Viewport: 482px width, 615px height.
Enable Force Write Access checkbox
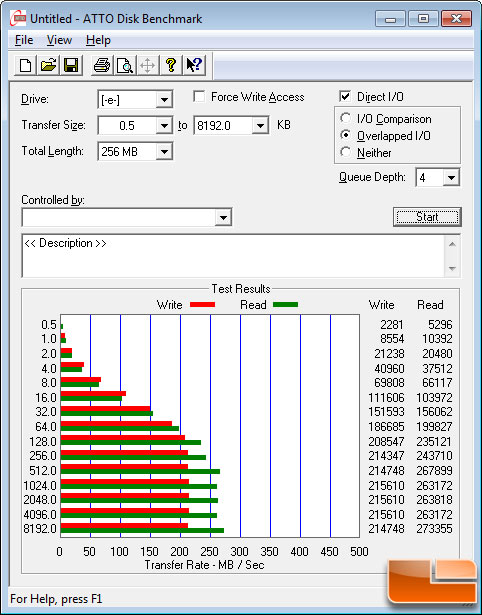(x=199, y=96)
